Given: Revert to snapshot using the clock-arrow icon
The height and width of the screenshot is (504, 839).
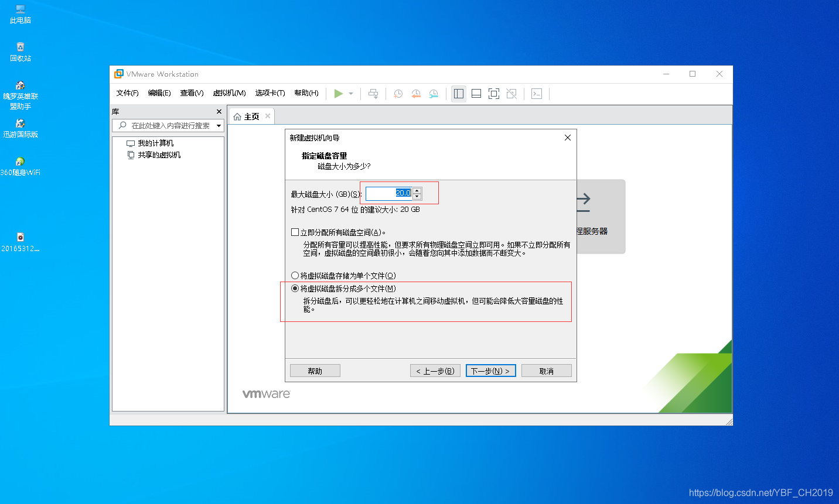Looking at the screenshot, I should point(416,94).
